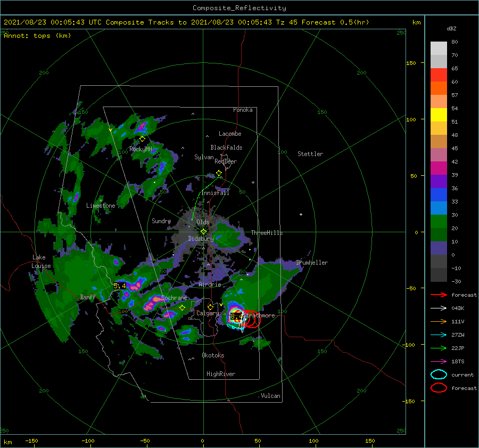Screen dimensions: 479x448
Task: Click the Calgary city label
Action: pos(208,313)
